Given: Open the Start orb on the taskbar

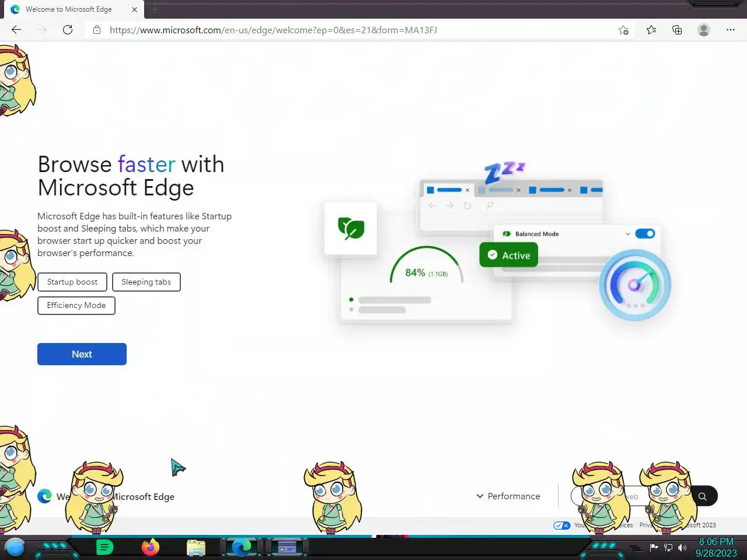Looking at the screenshot, I should click(x=15, y=547).
